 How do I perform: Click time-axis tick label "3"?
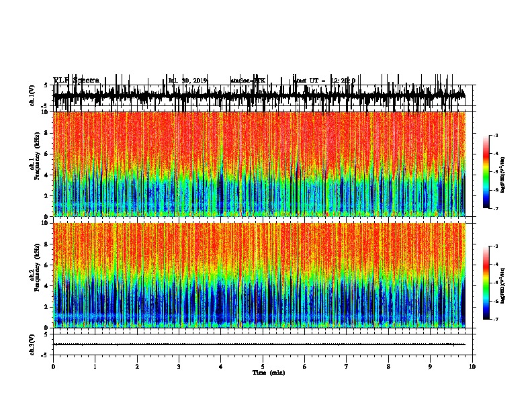point(179,367)
